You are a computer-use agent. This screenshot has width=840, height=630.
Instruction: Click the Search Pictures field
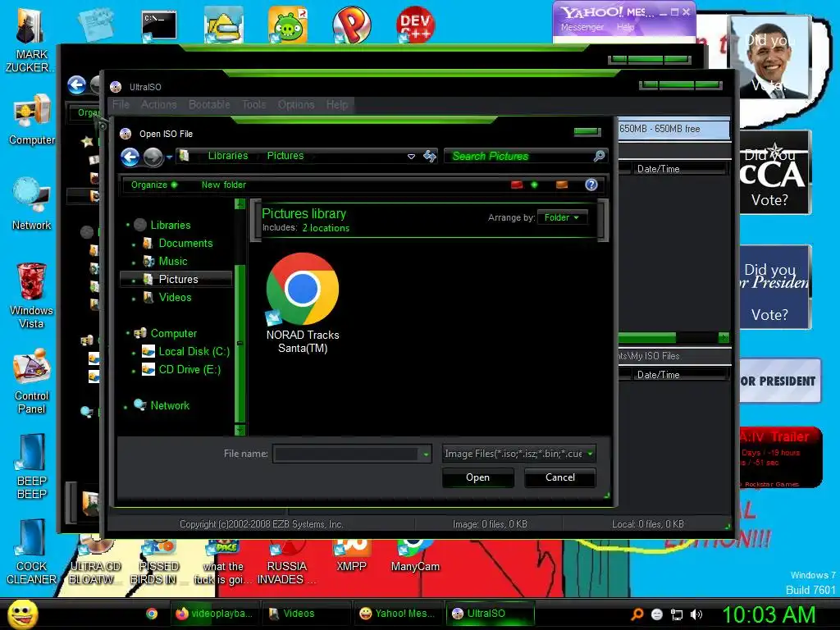519,156
